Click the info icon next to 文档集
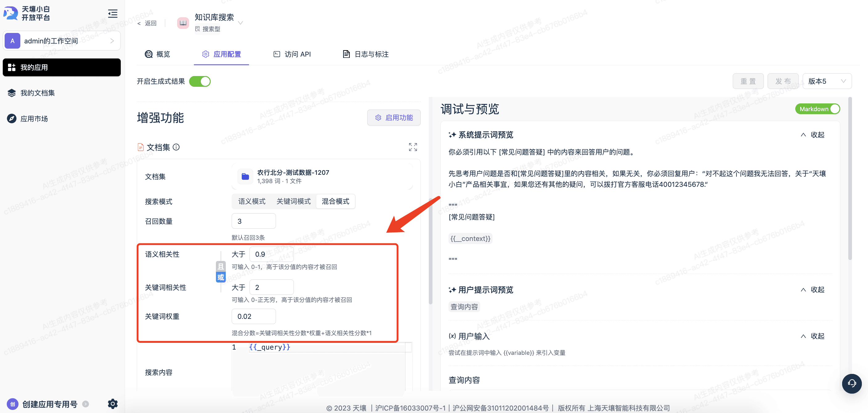 (x=176, y=147)
